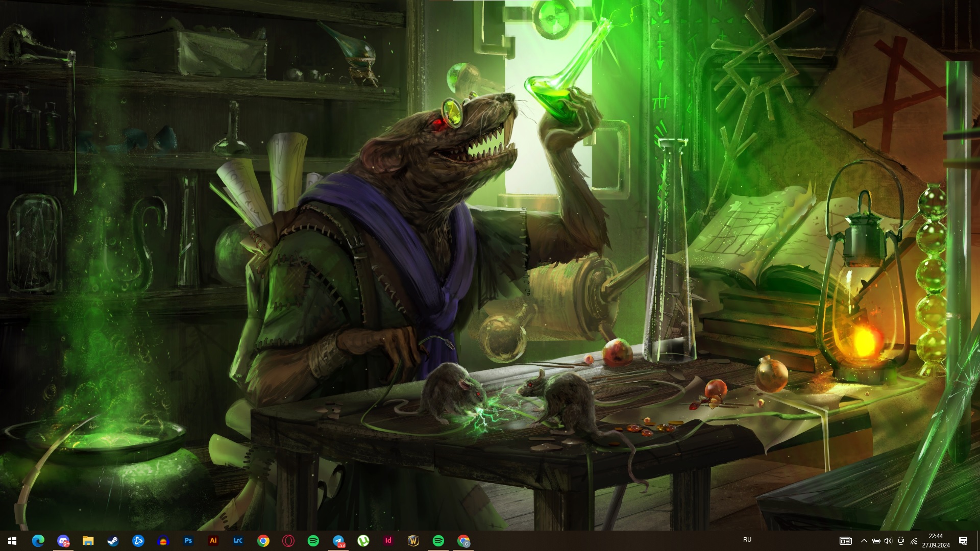Open Adobe Illustrator (Ai) icon

(213, 541)
